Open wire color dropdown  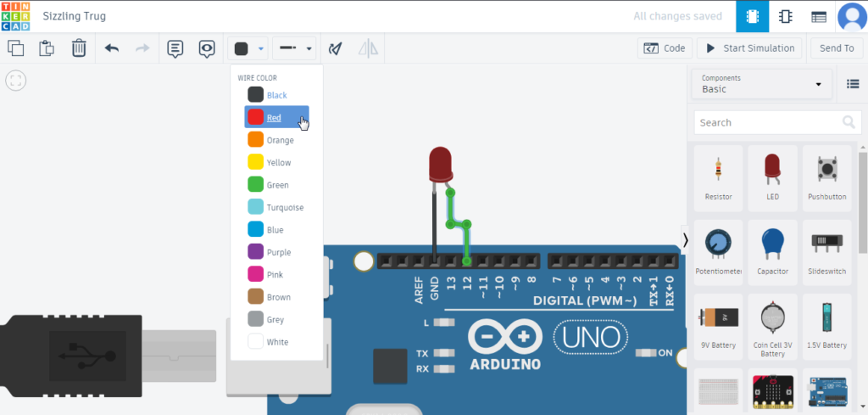tap(248, 48)
